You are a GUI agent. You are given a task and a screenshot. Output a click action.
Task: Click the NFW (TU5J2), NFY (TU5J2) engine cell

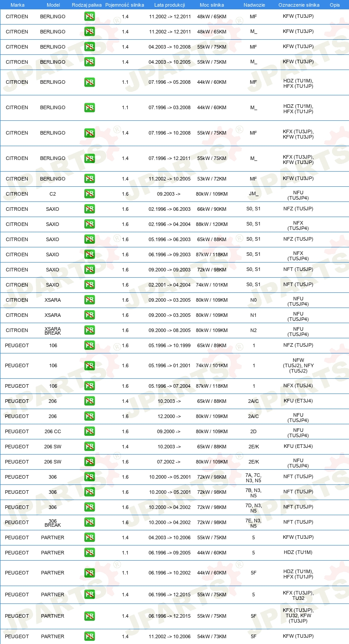(298, 365)
